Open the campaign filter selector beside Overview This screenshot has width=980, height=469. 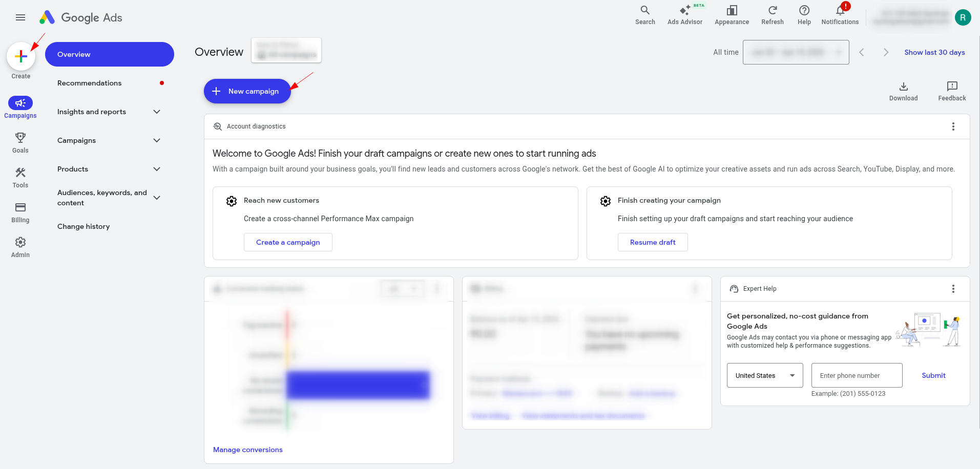(x=286, y=50)
